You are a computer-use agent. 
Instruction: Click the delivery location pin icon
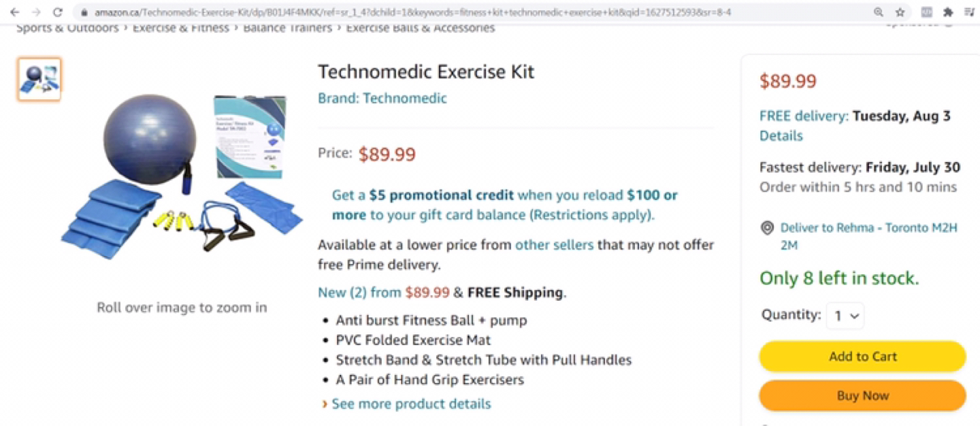767,228
